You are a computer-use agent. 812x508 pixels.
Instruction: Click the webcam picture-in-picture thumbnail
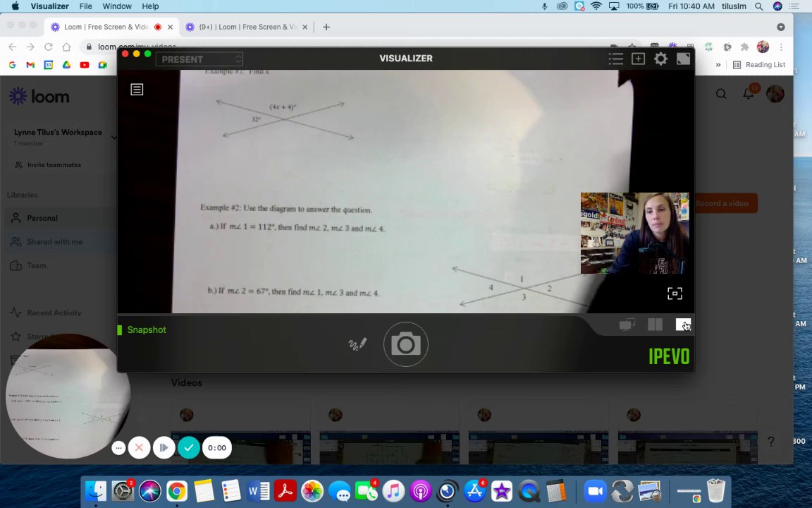[x=635, y=234]
